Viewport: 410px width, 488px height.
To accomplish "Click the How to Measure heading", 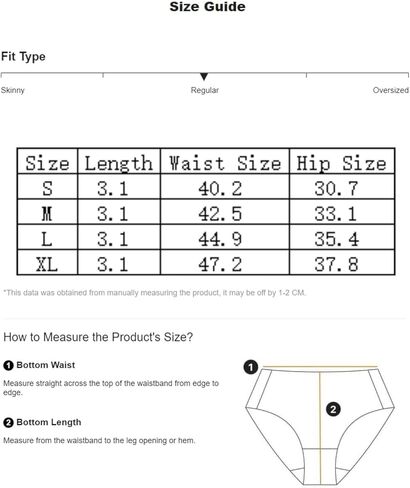I will (98, 337).
